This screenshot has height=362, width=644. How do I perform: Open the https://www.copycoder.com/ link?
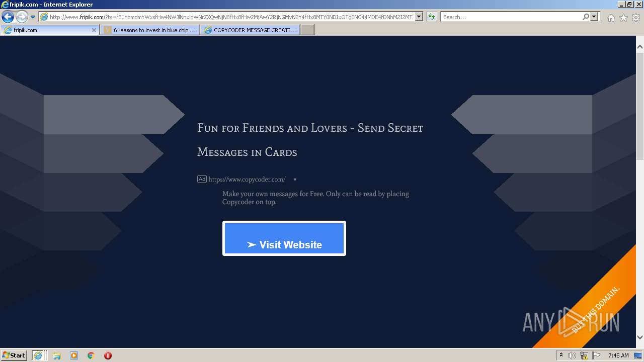click(x=247, y=179)
